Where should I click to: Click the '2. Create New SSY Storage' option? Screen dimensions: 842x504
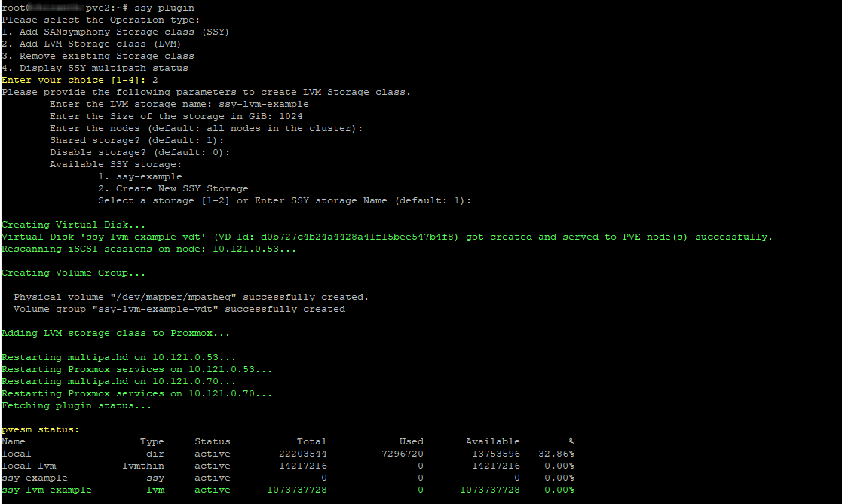(x=173, y=188)
